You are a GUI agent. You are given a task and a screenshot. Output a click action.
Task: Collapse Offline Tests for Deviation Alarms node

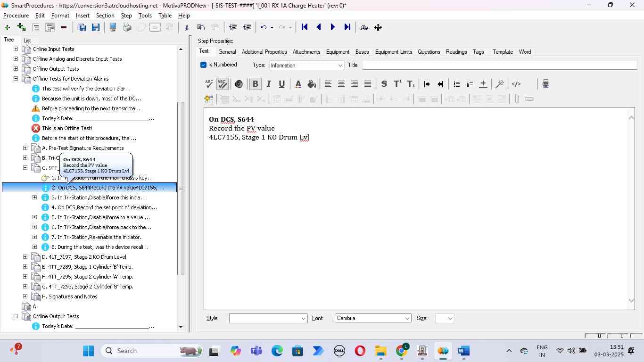[x=16, y=79]
